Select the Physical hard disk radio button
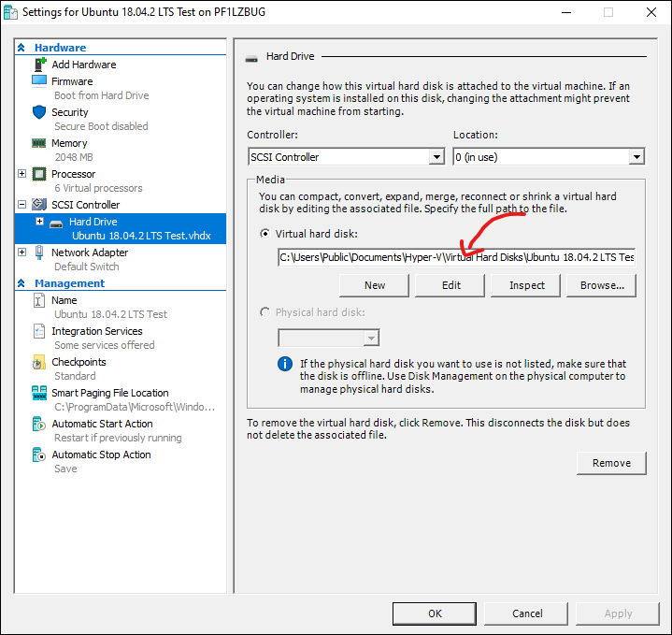This screenshot has height=635, width=672. click(x=265, y=312)
